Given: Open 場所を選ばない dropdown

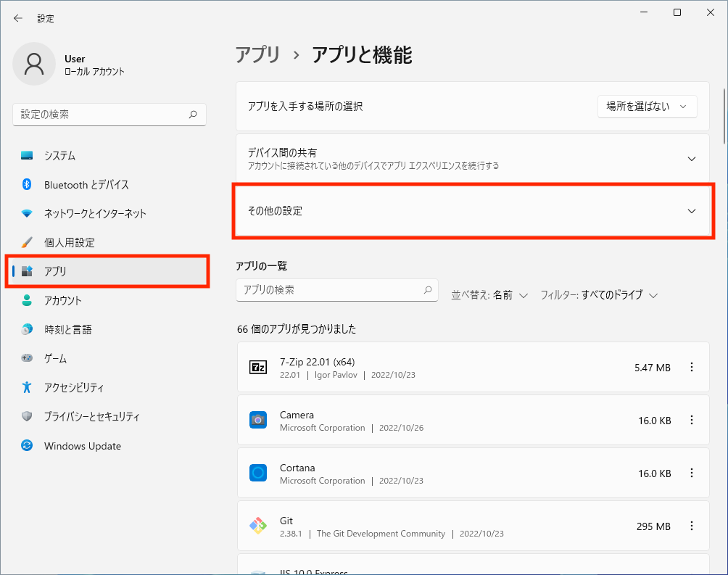Looking at the screenshot, I should click(647, 107).
